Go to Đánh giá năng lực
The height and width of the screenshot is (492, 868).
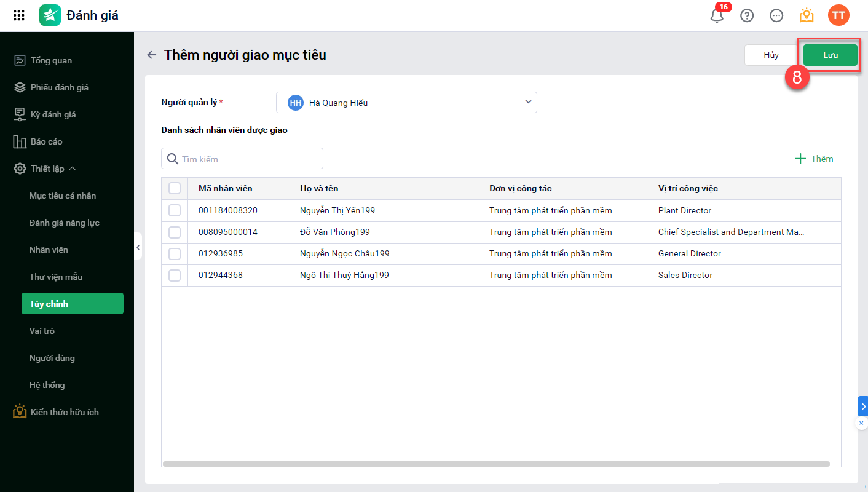[x=65, y=223]
